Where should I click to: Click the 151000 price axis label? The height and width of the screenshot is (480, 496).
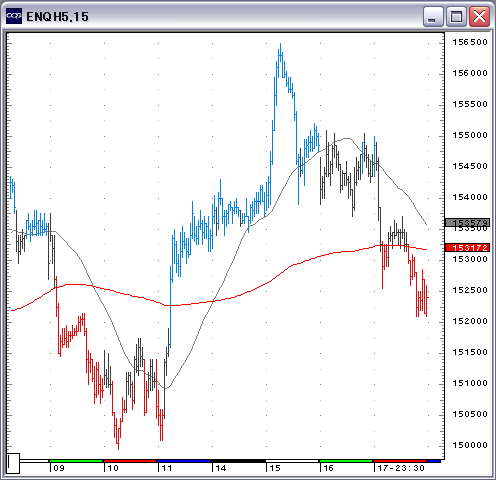click(470, 383)
